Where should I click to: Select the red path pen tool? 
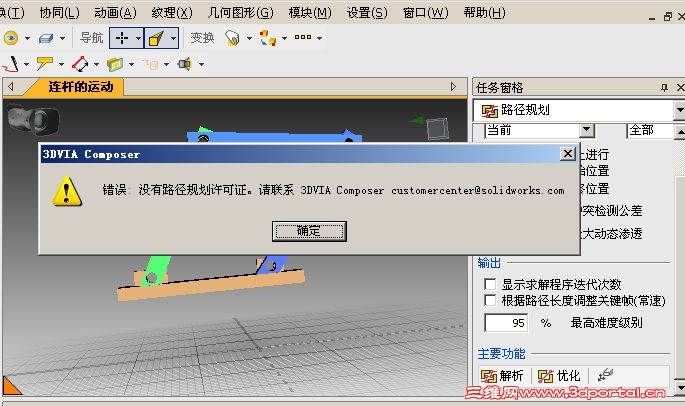(x=10, y=64)
